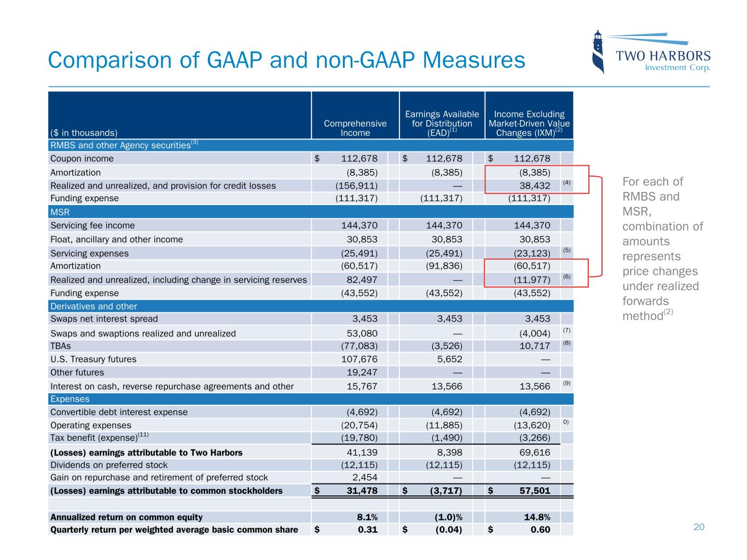747x560 pixels.
Task: Select the Earnings Available for Distribution header
Action: click(x=442, y=123)
